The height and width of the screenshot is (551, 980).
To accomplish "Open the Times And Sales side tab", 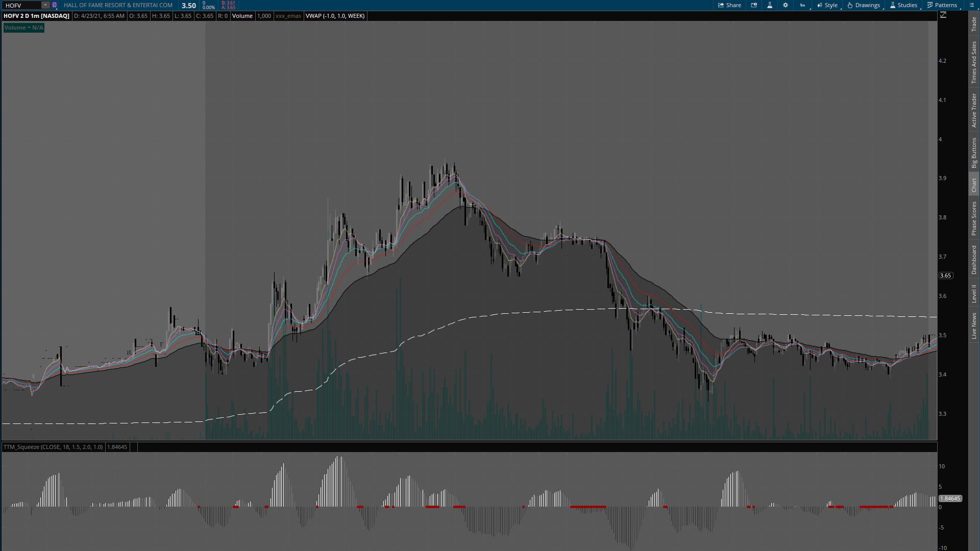I will pyautogui.click(x=974, y=62).
